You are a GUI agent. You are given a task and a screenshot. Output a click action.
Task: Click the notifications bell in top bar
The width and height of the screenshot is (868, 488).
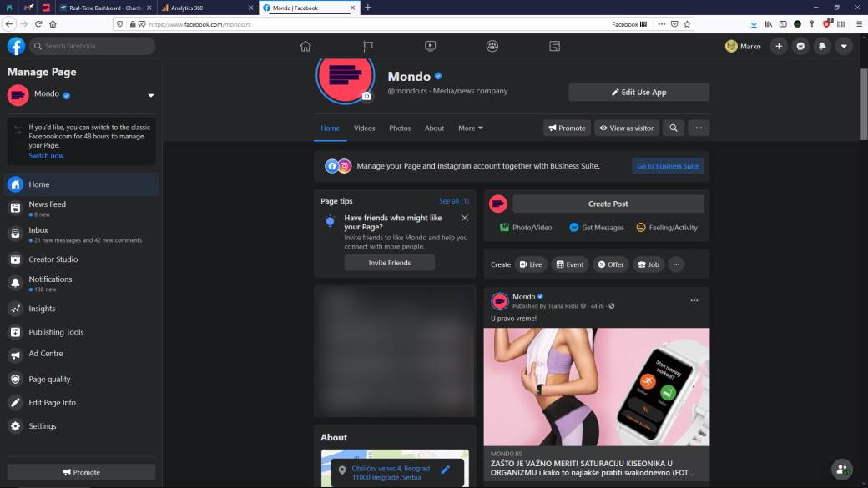pyautogui.click(x=822, y=46)
